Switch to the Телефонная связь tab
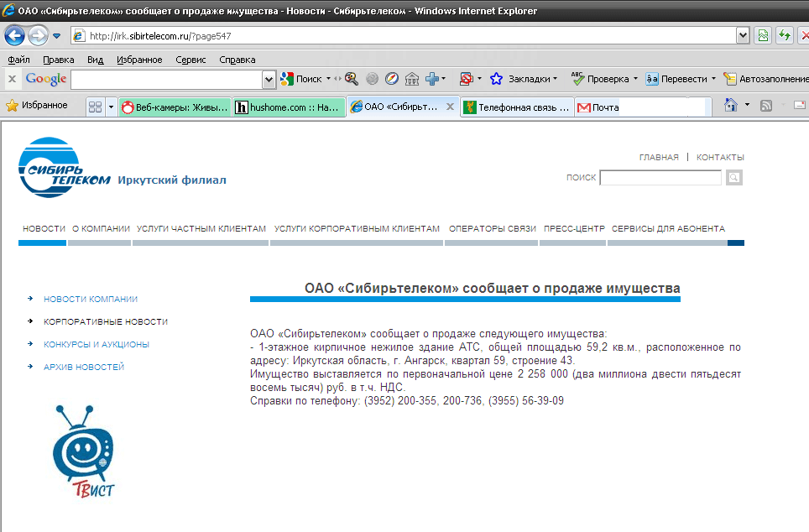 (518, 107)
